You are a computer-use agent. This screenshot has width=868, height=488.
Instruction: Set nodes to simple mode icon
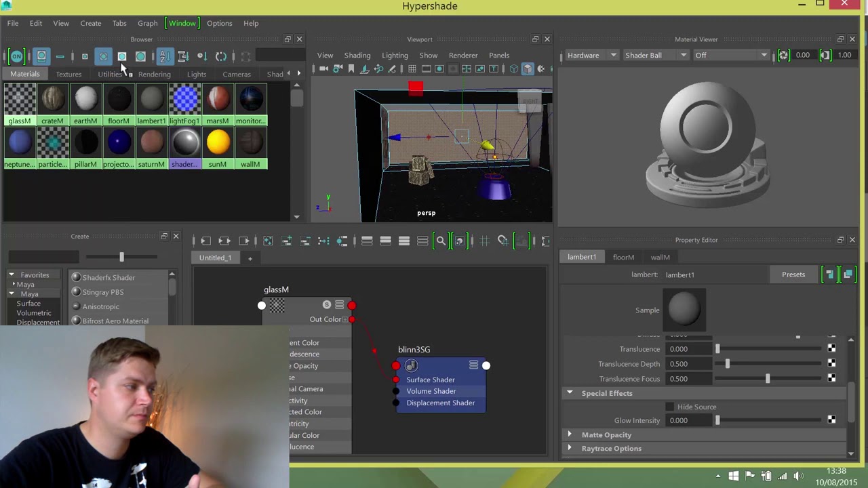pyautogui.click(x=367, y=241)
